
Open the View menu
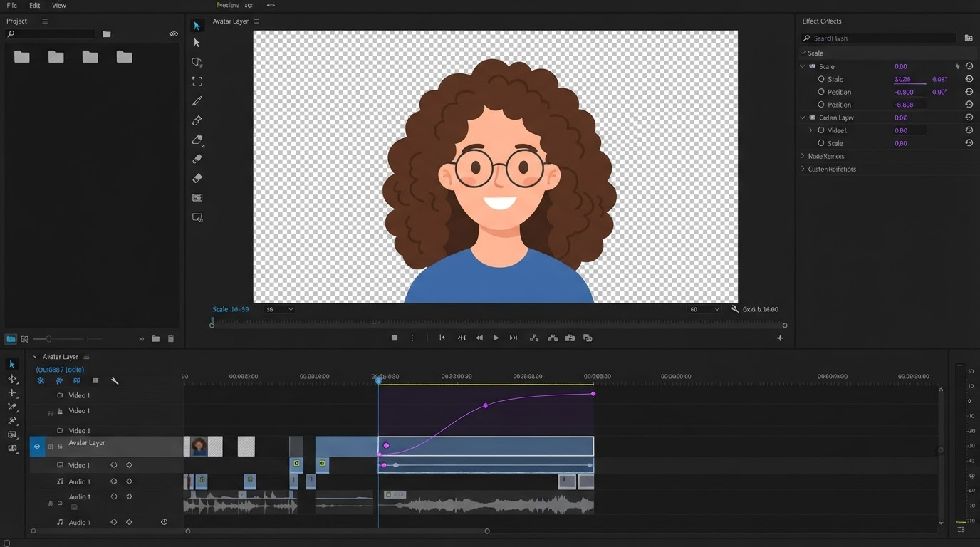pos(59,5)
